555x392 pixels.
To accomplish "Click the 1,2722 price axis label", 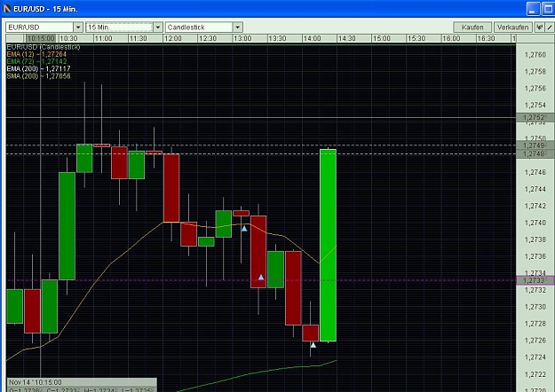I will tap(535, 374).
